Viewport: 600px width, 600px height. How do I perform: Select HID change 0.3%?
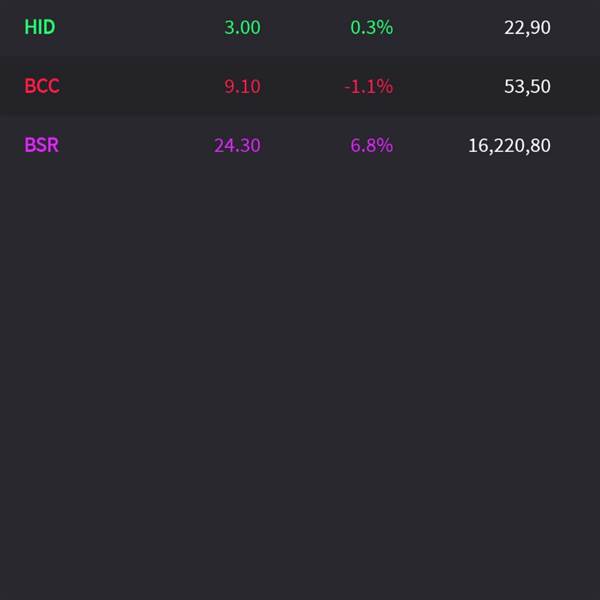coord(372,27)
